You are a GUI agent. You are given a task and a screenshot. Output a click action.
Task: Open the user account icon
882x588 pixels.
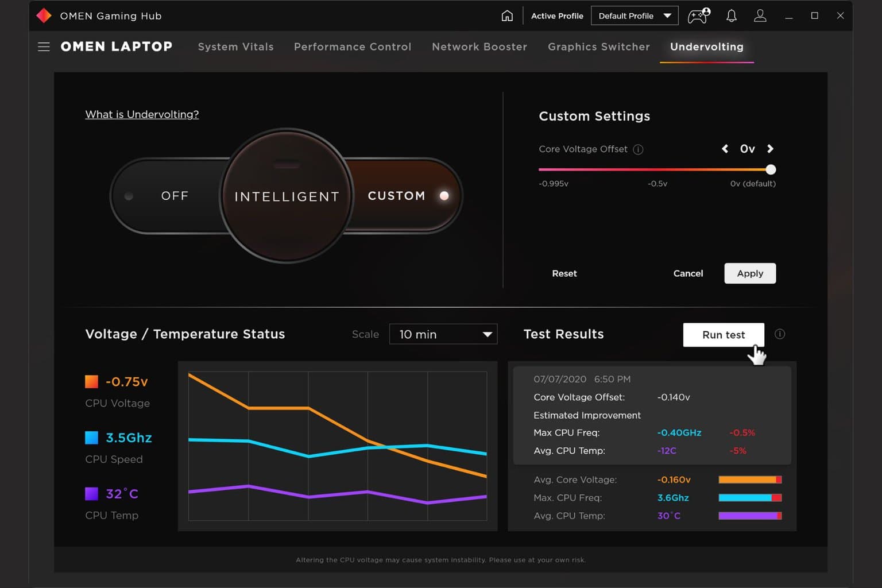pyautogui.click(x=760, y=16)
